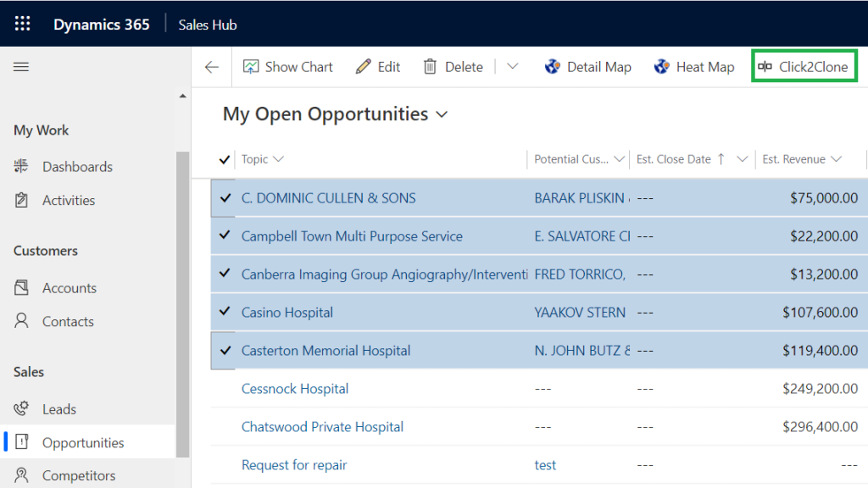
Task: Click the Microsoft app launcher waffle
Action: point(22,23)
